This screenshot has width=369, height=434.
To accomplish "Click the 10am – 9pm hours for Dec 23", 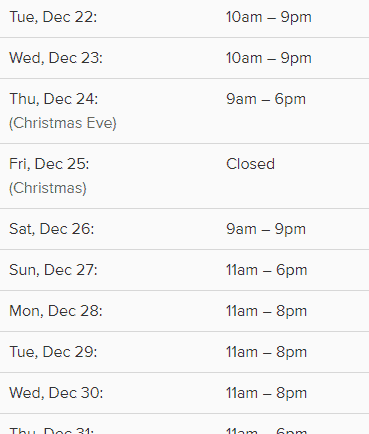I will [x=269, y=58].
